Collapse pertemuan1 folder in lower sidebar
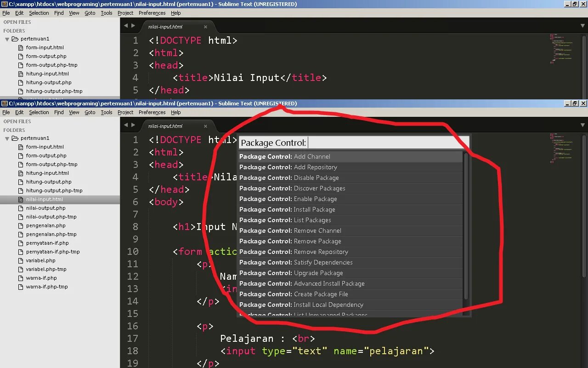Viewport: 588px width, 368px height. coord(7,138)
